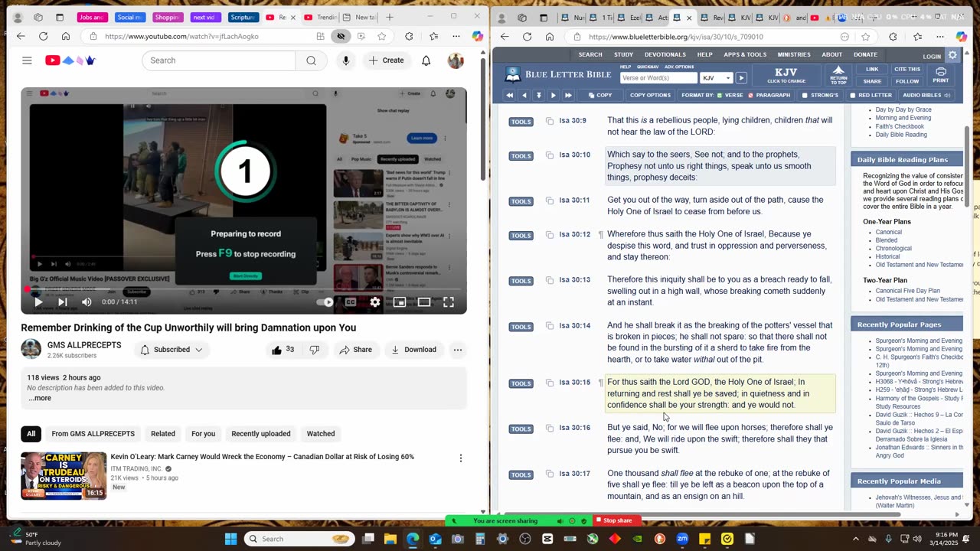Open YouTube hamburger guide menu
Screen dimensions: 980x551
27,60
